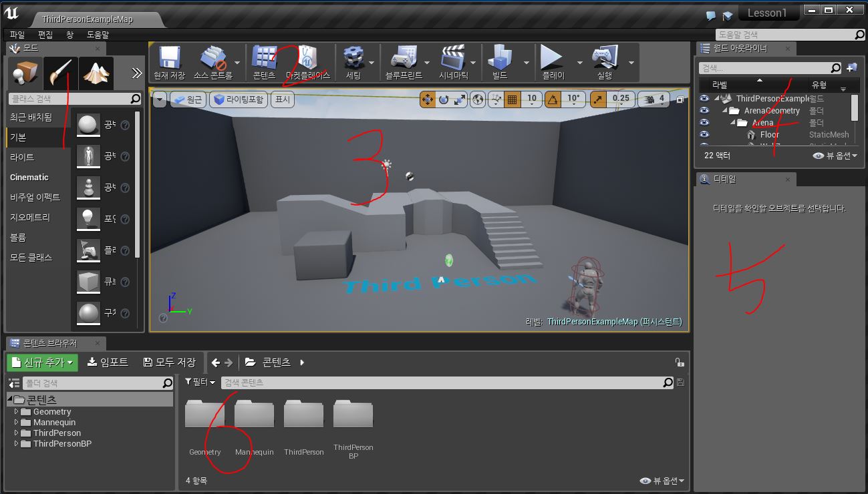Screen dimensions: 868x494
Task: Click the 임포트 import button
Action: tap(108, 362)
